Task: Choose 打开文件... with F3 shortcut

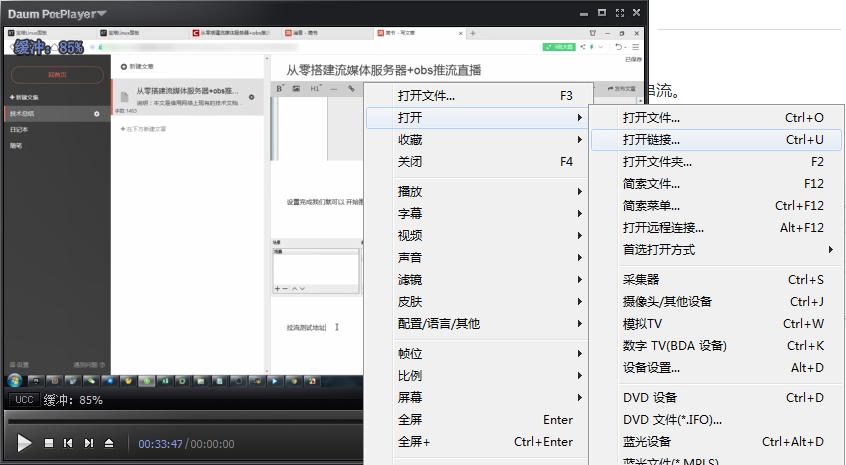Action: [x=477, y=96]
